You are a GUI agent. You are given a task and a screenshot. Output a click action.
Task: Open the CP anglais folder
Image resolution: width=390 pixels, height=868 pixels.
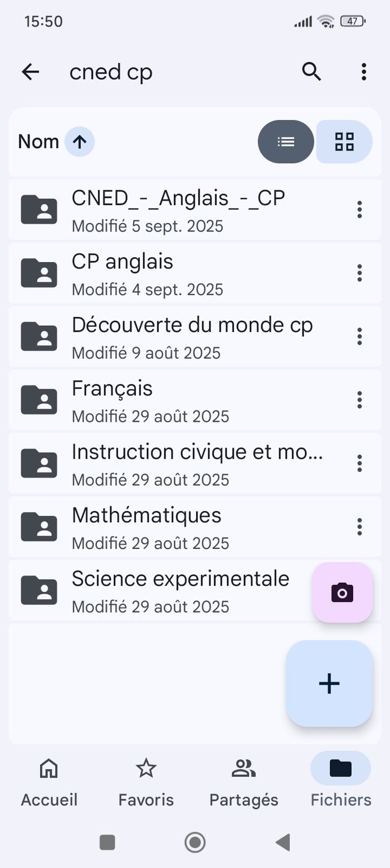pyautogui.click(x=123, y=262)
